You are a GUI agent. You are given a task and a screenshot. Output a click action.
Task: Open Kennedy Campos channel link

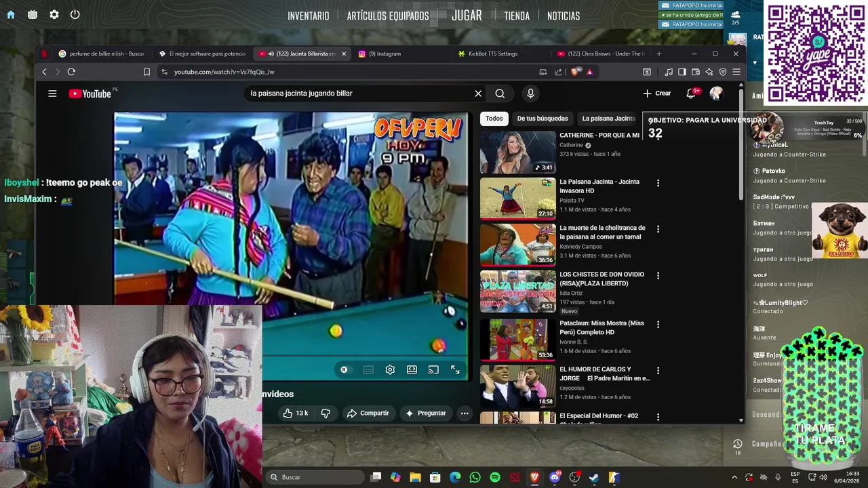(x=581, y=247)
